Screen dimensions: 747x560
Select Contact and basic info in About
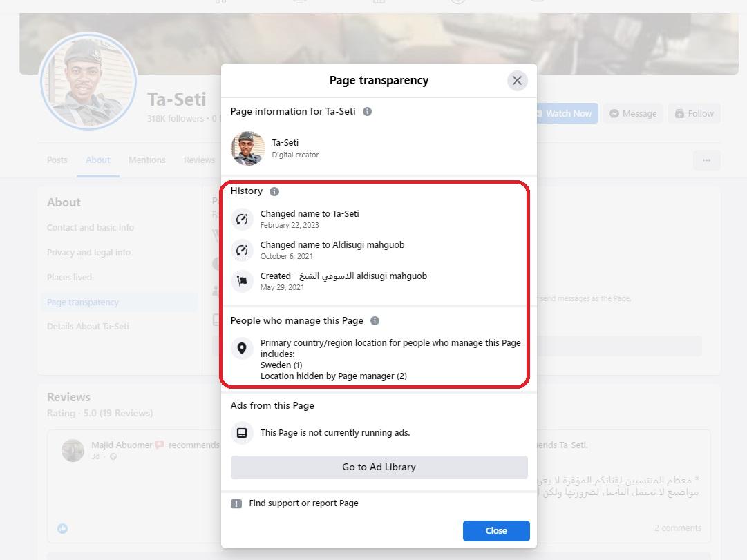[91, 228]
